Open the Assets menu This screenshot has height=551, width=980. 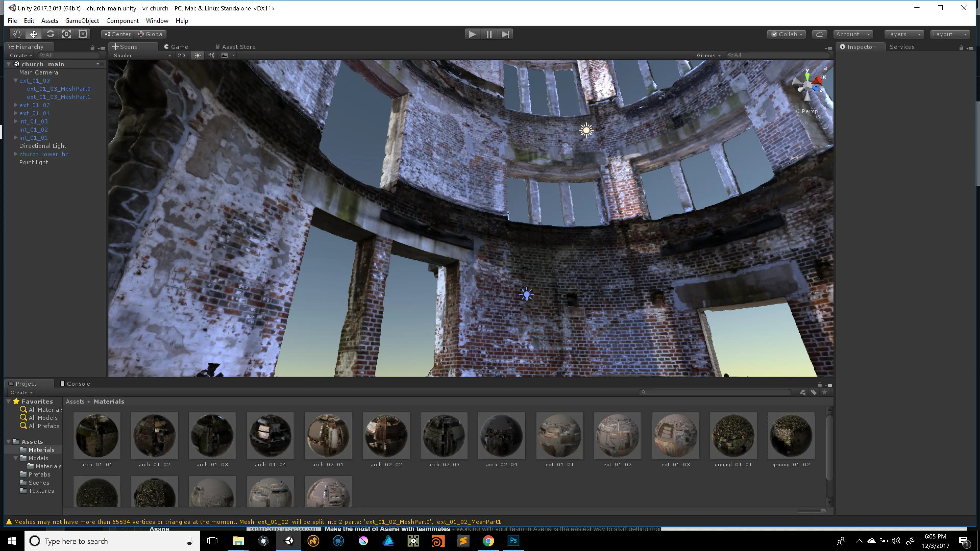pyautogui.click(x=50, y=20)
